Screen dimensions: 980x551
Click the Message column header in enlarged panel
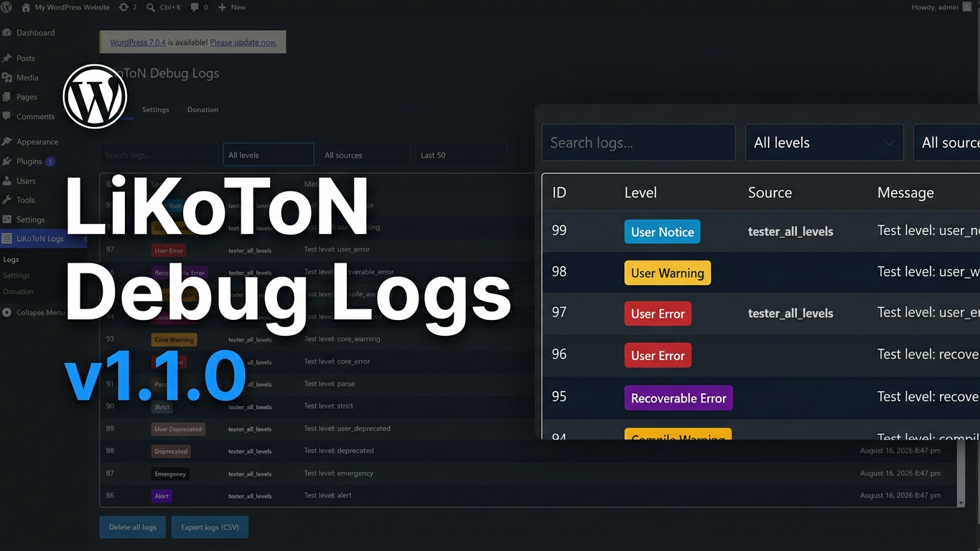905,192
